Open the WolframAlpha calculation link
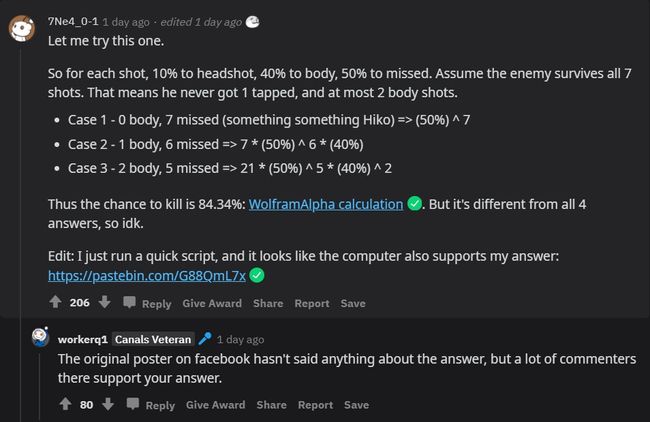 (x=324, y=204)
